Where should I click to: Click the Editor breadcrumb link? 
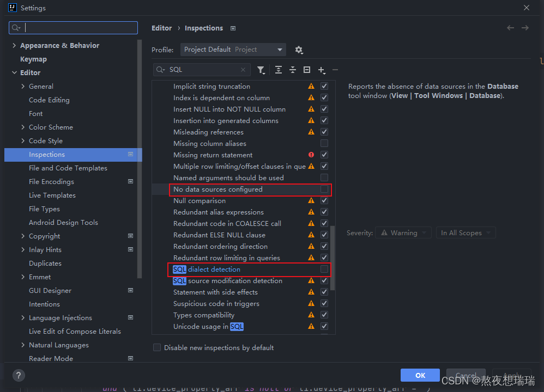[x=162, y=28]
